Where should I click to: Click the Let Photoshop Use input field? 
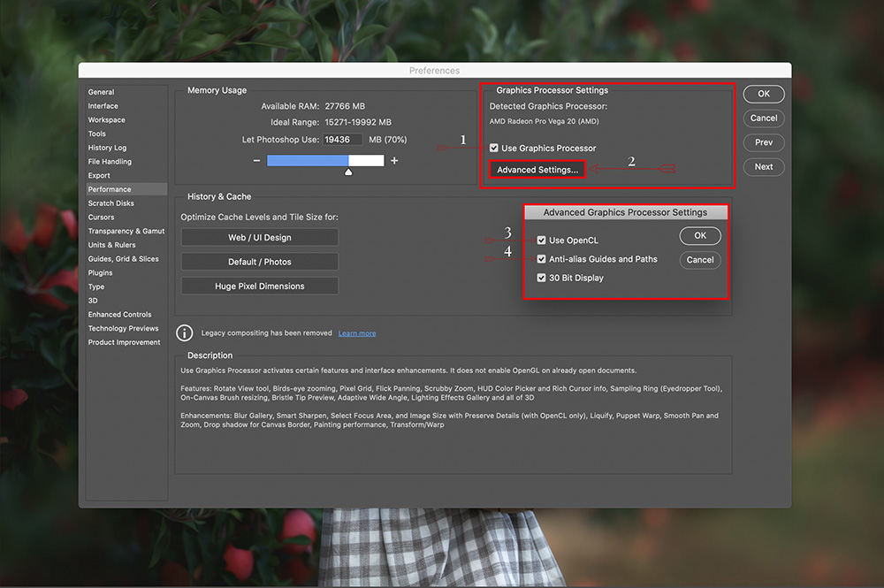tap(342, 140)
